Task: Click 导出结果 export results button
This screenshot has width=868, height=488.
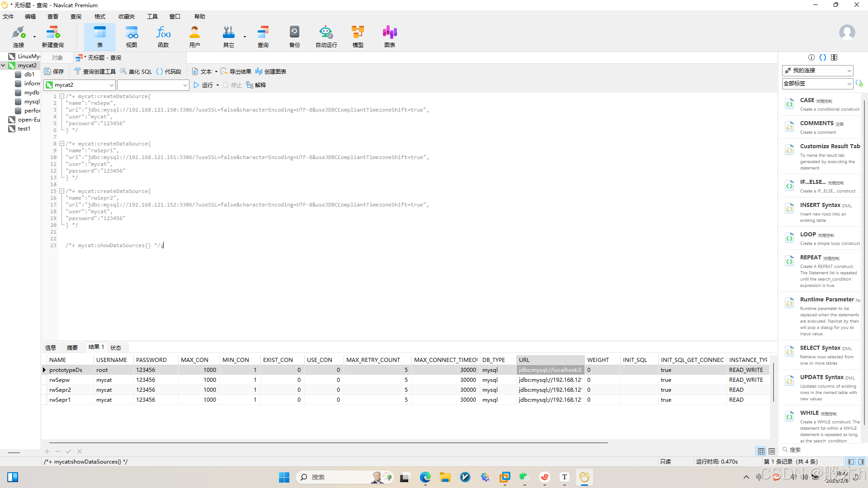Action: coord(236,71)
